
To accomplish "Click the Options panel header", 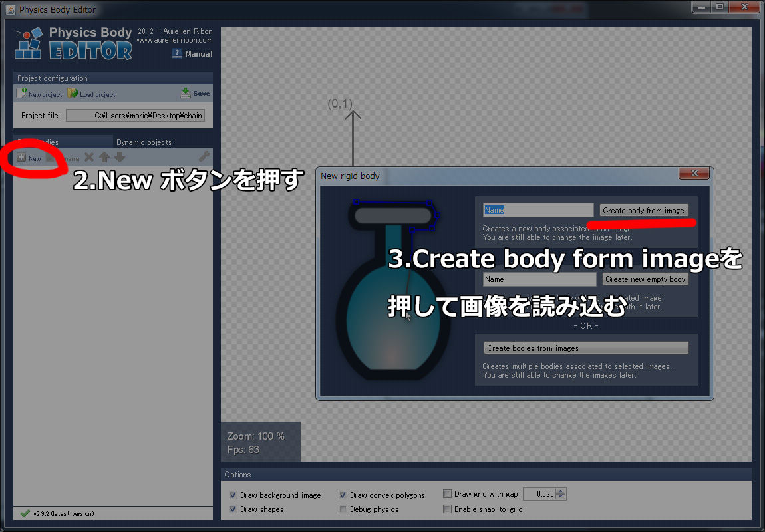I will pos(486,474).
